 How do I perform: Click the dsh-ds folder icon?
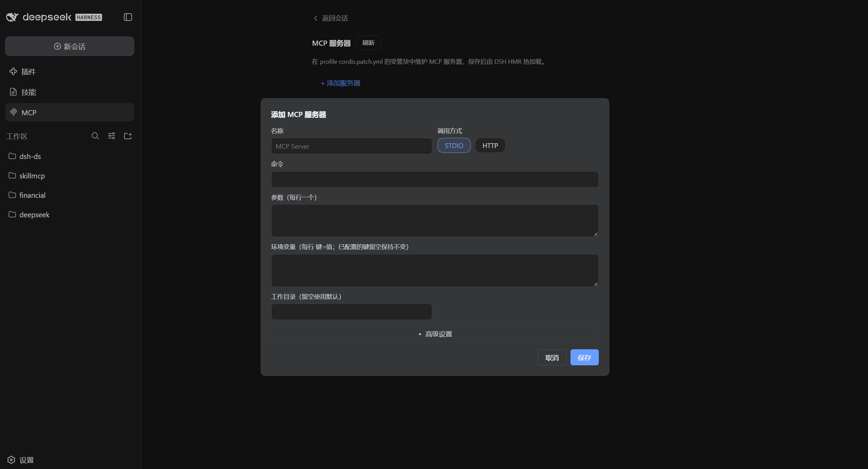click(x=12, y=156)
